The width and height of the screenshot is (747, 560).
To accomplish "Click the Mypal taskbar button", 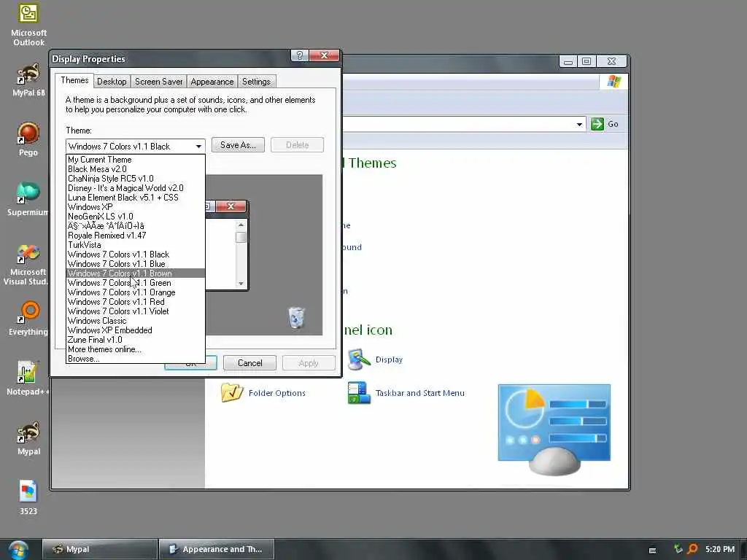I will point(99,549).
